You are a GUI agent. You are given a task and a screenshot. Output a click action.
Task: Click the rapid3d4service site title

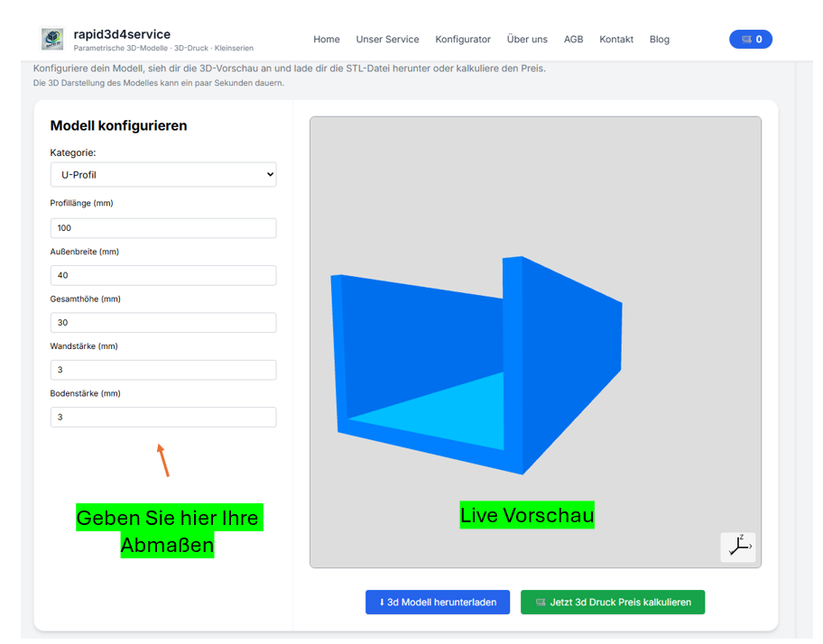tap(122, 34)
